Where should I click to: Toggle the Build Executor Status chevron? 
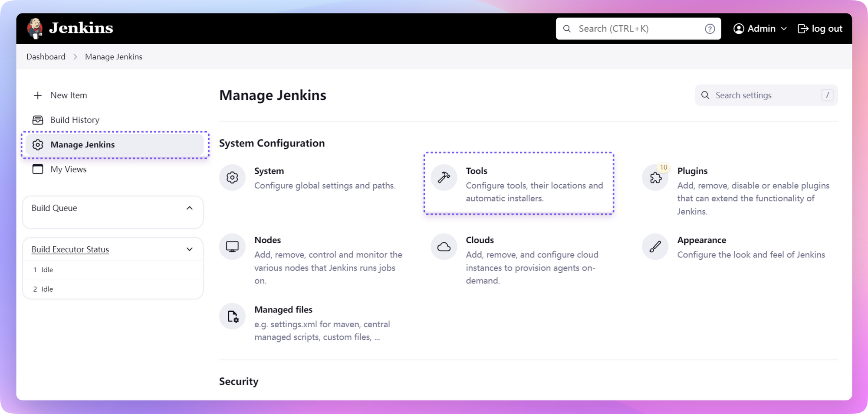coord(190,249)
